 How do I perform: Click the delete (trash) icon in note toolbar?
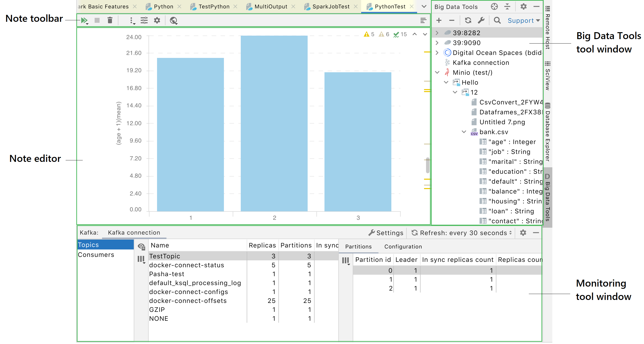click(109, 21)
